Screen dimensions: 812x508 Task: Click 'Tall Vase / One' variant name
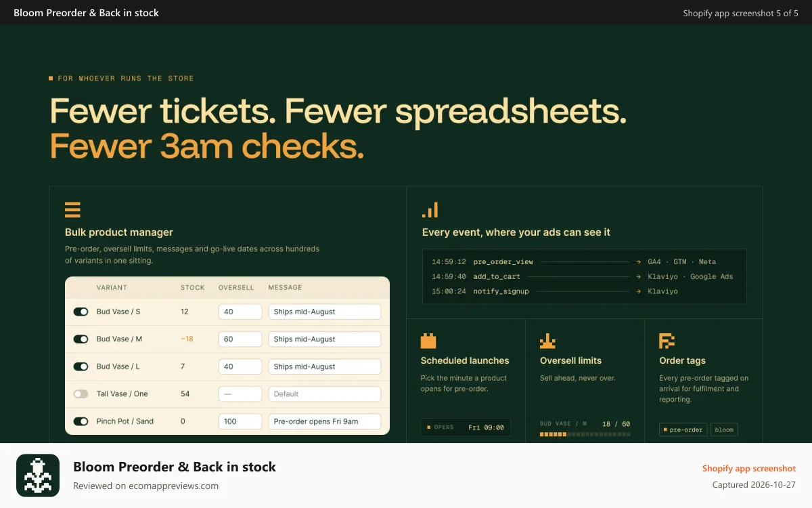coord(122,394)
